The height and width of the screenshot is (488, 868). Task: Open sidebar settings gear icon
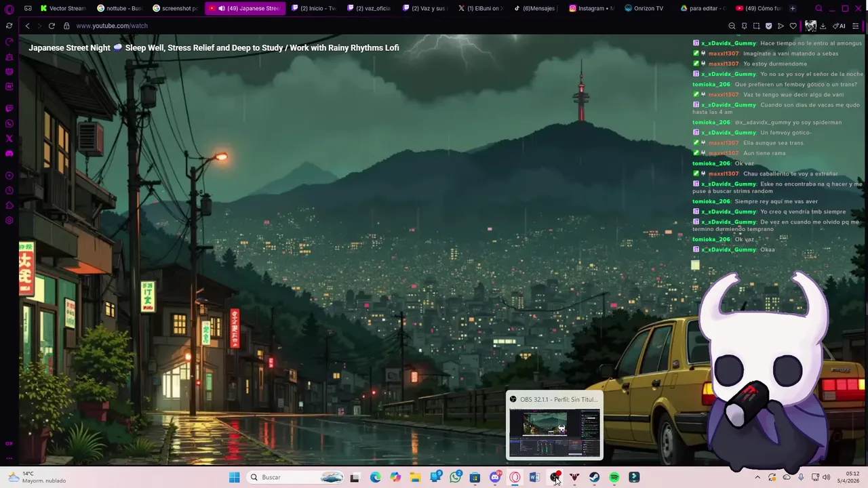click(9, 220)
